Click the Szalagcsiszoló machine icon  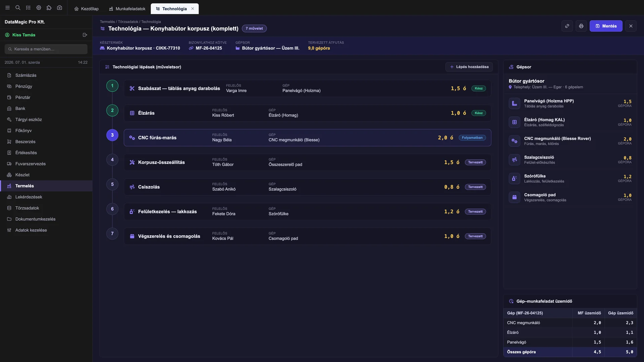pyautogui.click(x=515, y=160)
